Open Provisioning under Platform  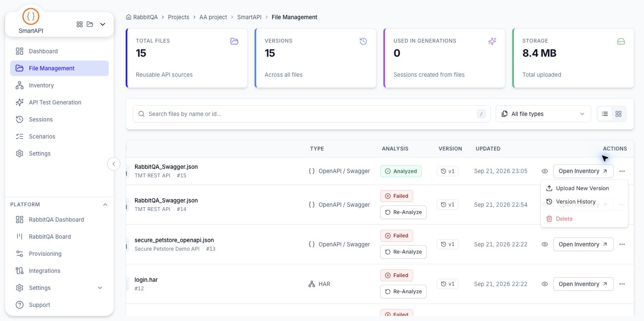(x=60, y=254)
